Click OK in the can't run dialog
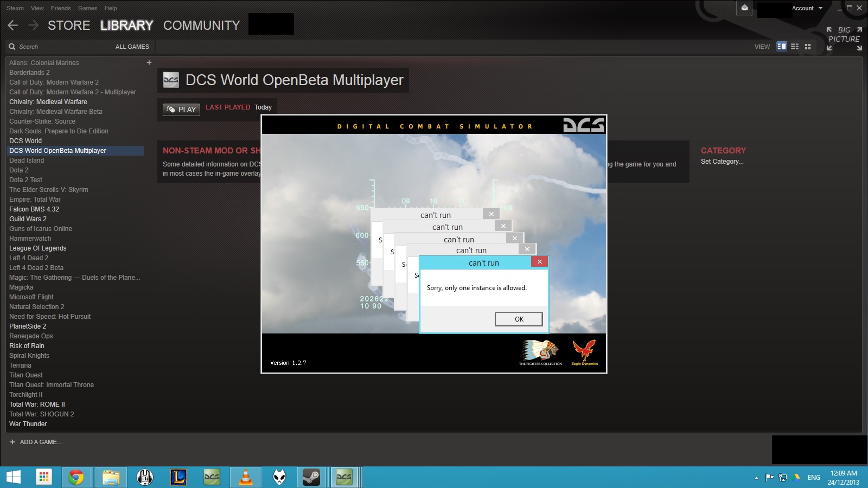 click(x=519, y=319)
